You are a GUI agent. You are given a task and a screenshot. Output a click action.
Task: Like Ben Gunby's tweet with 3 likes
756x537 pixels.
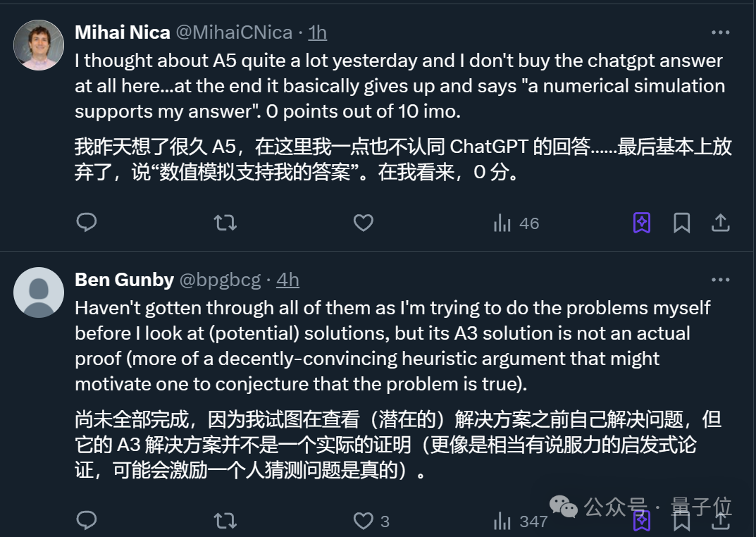[x=371, y=521]
